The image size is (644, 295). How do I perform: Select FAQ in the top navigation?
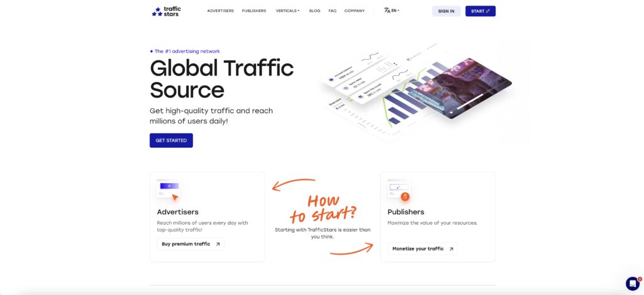tap(332, 11)
